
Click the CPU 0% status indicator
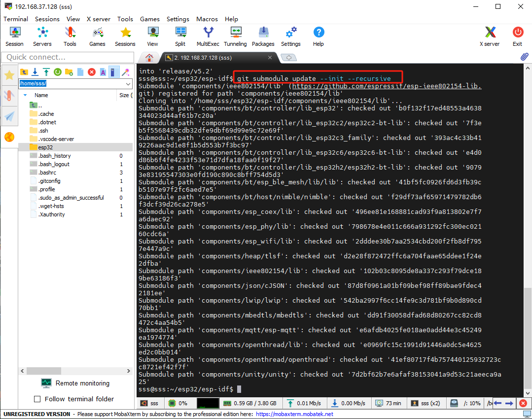point(178,403)
